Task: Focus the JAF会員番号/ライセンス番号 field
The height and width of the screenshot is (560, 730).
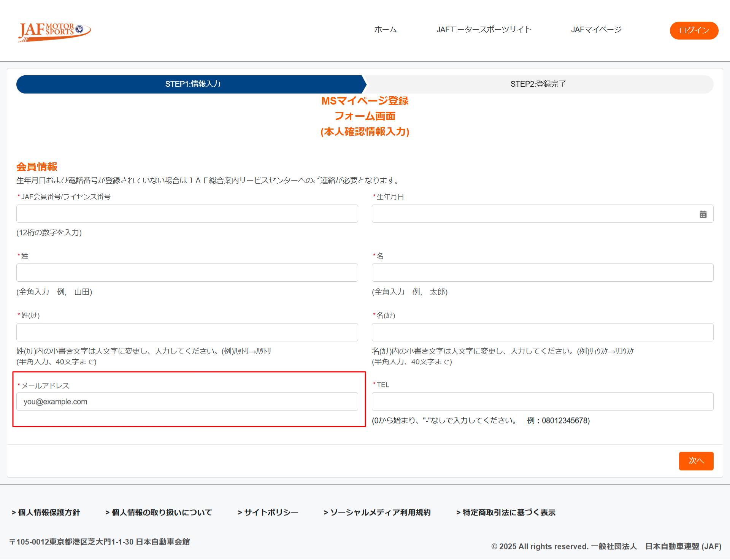Action: coord(187,214)
